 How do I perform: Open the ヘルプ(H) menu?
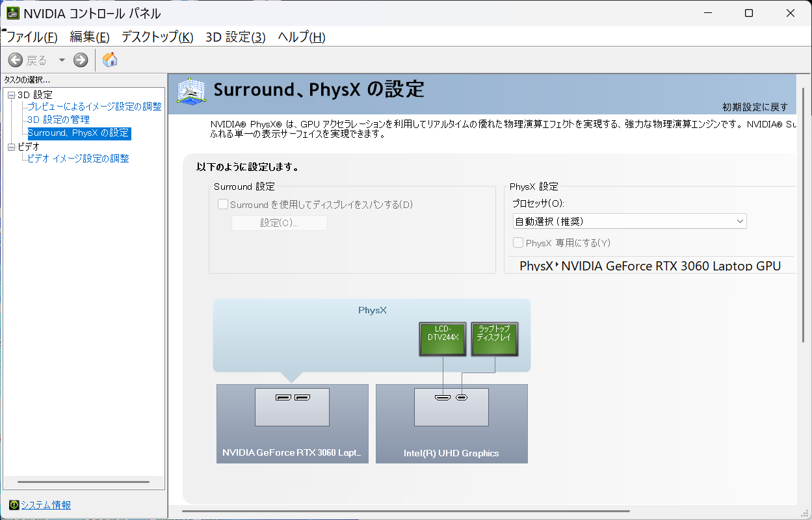(x=302, y=37)
